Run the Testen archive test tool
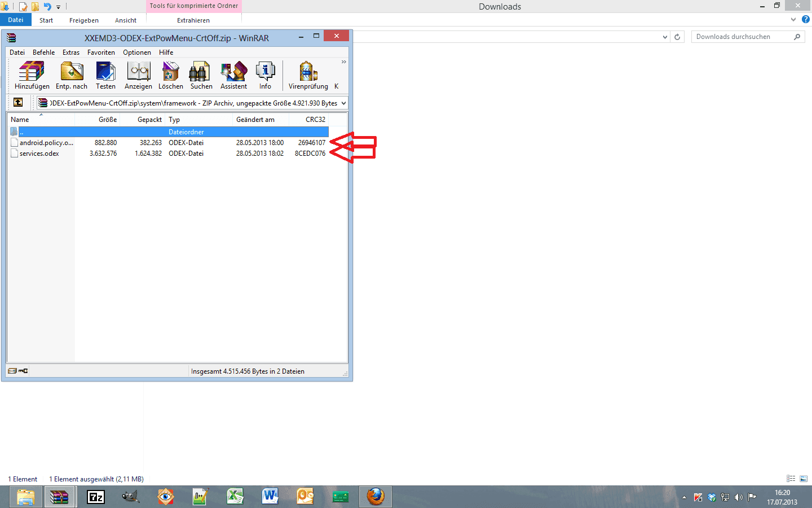812x508 pixels. click(105, 76)
